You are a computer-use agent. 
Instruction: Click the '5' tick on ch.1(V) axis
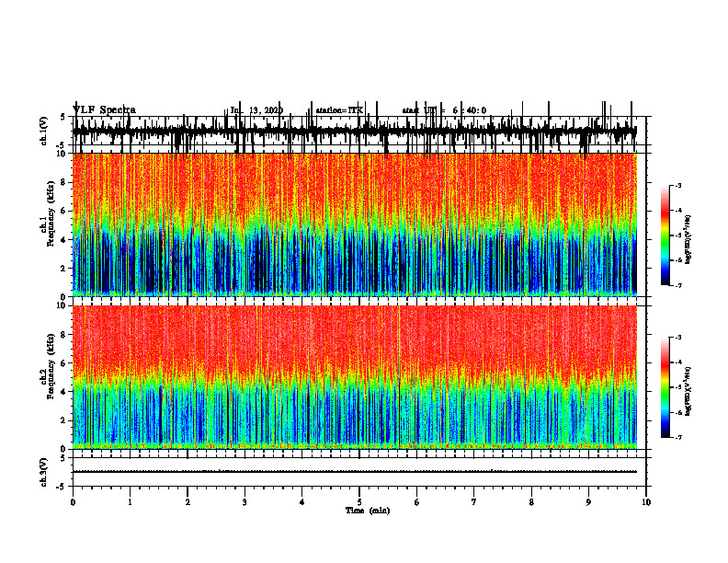(63, 117)
